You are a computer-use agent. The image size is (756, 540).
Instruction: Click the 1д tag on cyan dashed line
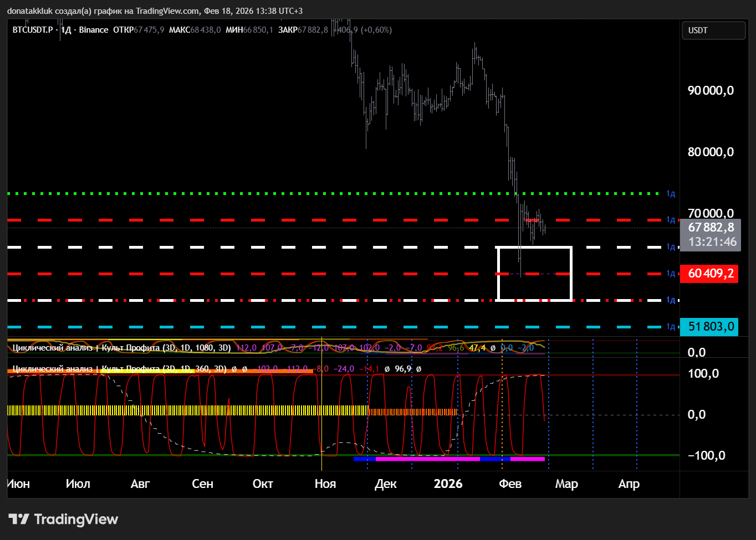(671, 327)
